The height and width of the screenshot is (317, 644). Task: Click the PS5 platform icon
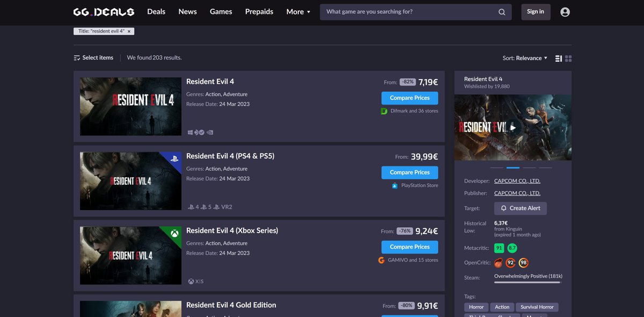pos(206,207)
